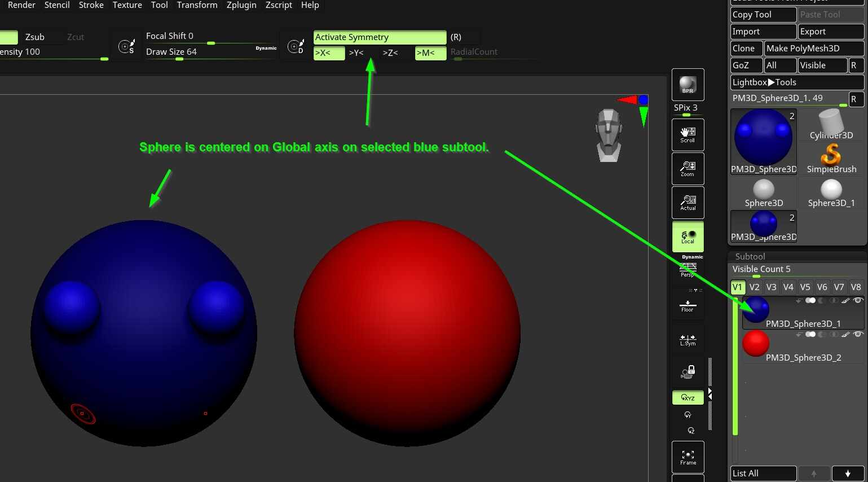
Task: Select the Zoom navigation icon
Action: tap(688, 169)
